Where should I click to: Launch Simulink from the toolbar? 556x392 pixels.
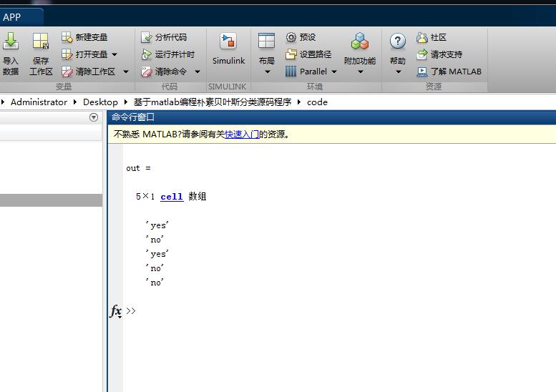pos(228,49)
